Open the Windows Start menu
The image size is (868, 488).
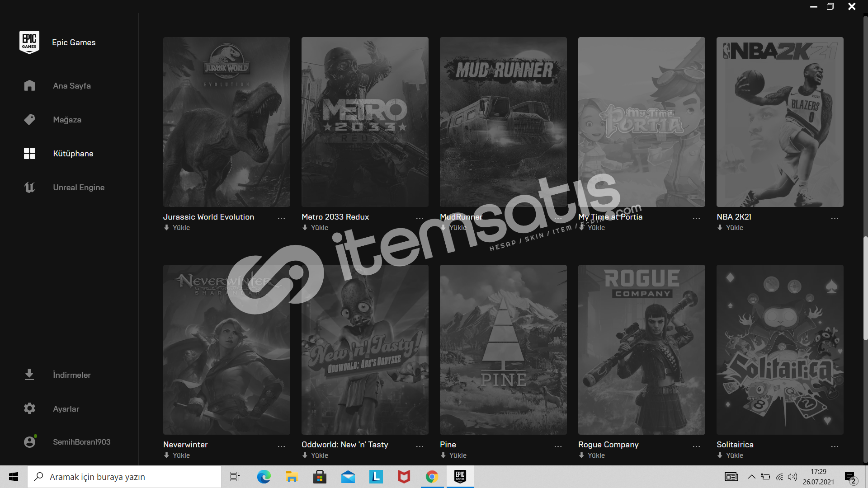point(14,477)
